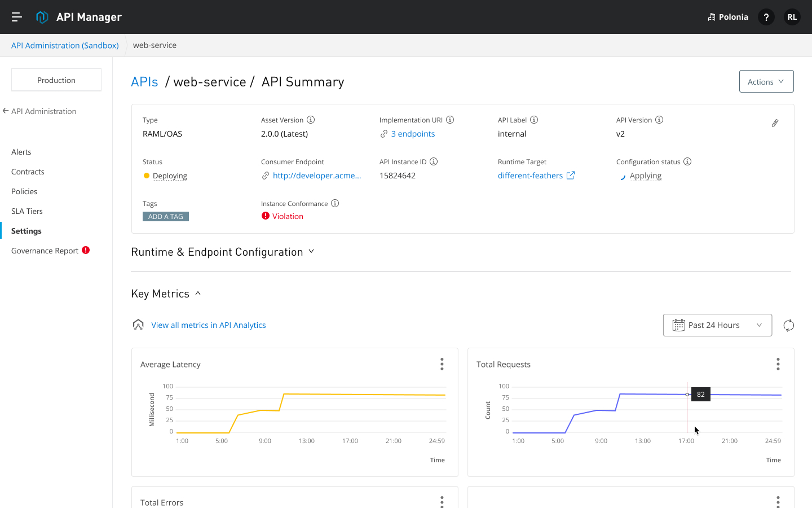Expand Runtime & Endpoint Configuration section
812x508 pixels.
[x=223, y=252]
